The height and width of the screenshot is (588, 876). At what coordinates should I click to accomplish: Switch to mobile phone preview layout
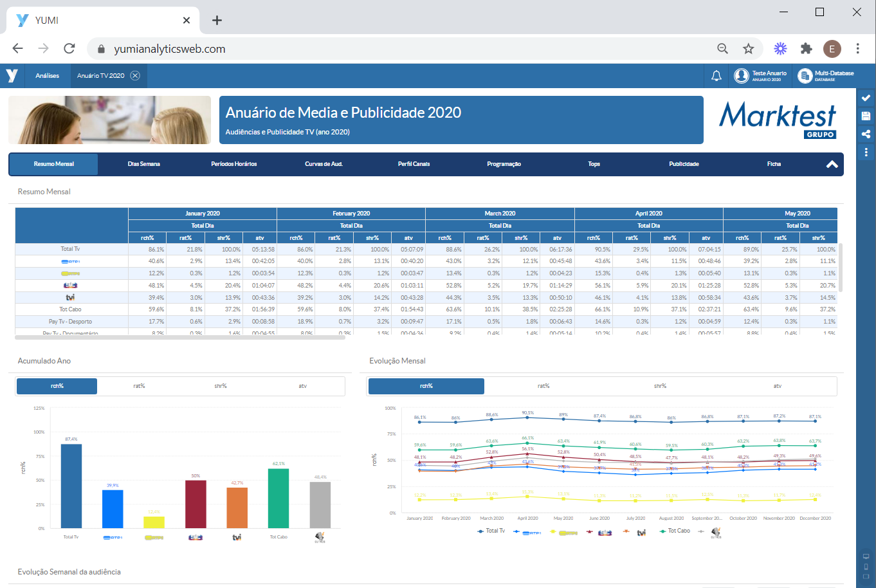point(866,567)
